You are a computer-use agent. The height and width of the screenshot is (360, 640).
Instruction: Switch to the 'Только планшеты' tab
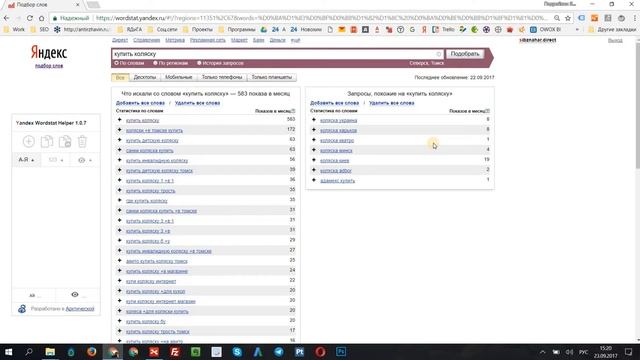[x=271, y=77]
